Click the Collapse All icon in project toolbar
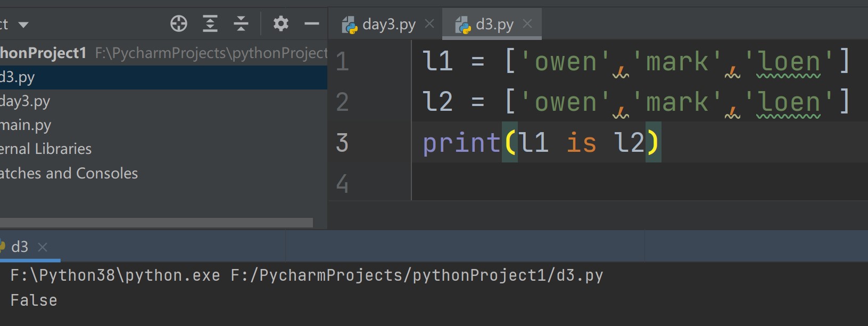 [x=241, y=23]
